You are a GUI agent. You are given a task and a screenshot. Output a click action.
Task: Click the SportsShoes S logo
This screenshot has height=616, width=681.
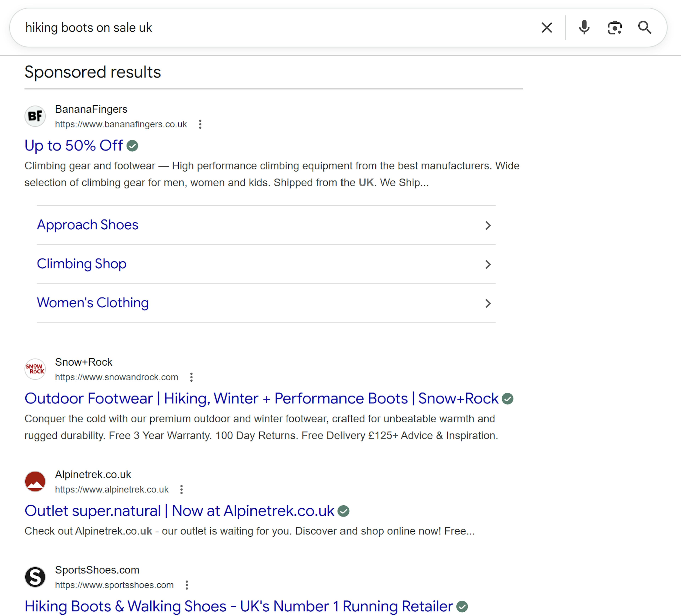click(x=35, y=577)
